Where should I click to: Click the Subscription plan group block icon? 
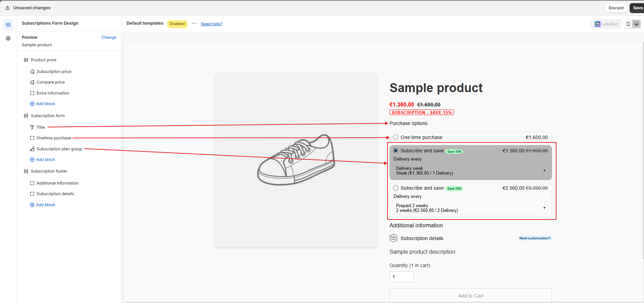click(32, 149)
